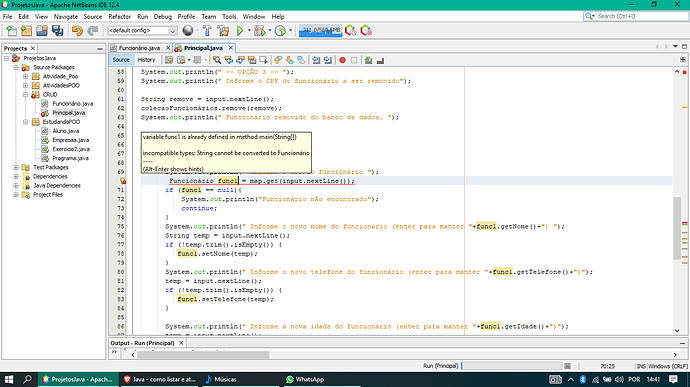
Task: Click the Run (Principal) progress bar
Action: point(511,366)
